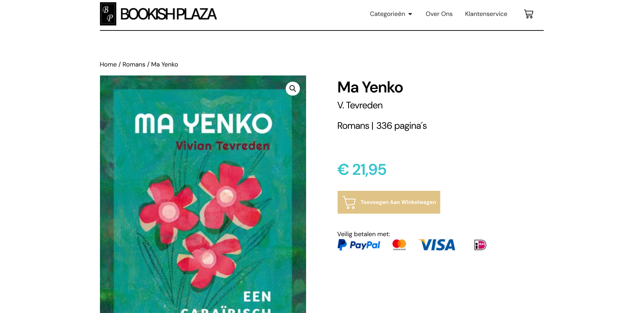Screen dimensions: 644x313
Task: Click the PayPal payment logo
Action: [x=359, y=245]
